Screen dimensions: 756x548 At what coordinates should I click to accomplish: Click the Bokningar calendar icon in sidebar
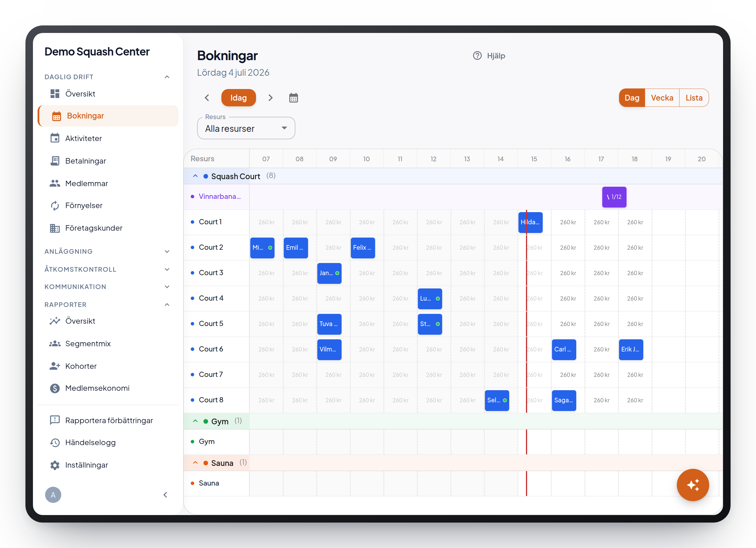[x=56, y=116]
